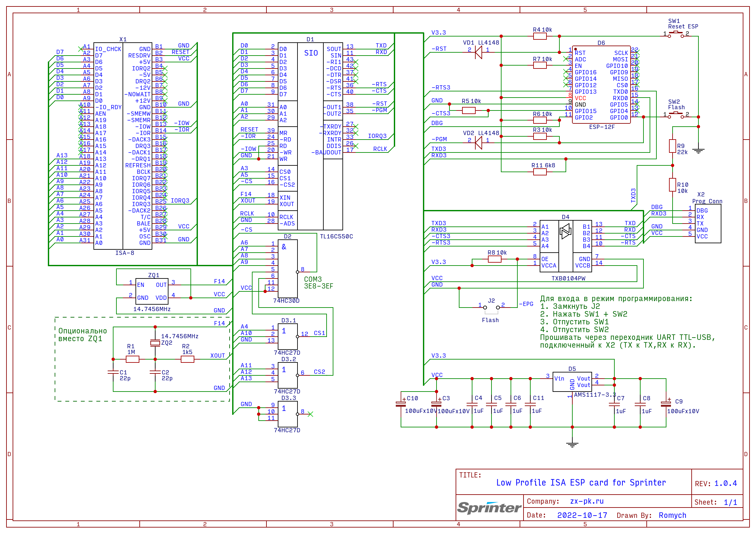Click the ESP-12F module D6 body
Screen dimensions: 756x534
pyautogui.click(x=601, y=85)
